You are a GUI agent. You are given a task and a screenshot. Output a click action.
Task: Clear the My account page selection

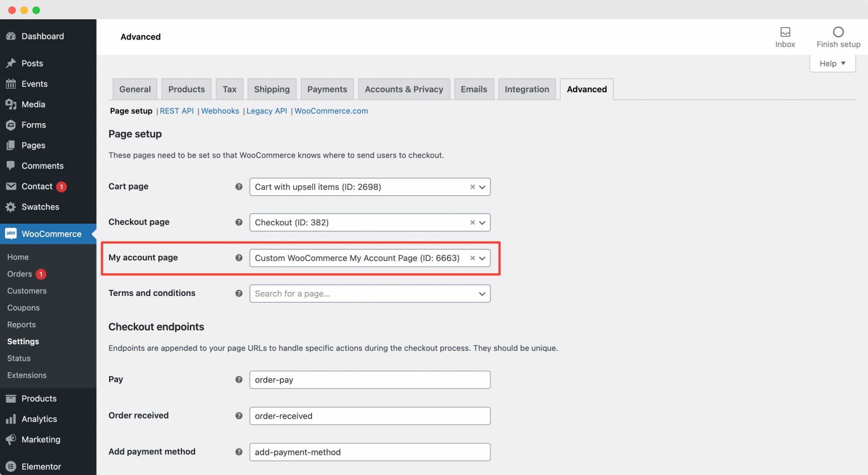point(472,258)
